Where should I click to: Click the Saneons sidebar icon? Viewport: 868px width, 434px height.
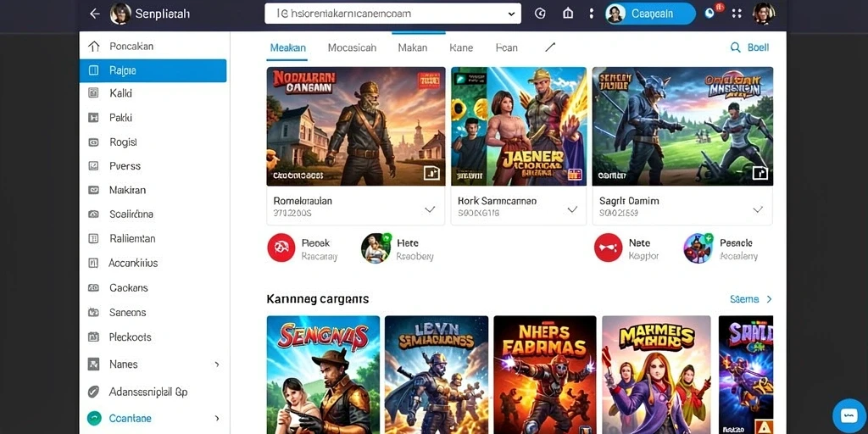(x=93, y=312)
